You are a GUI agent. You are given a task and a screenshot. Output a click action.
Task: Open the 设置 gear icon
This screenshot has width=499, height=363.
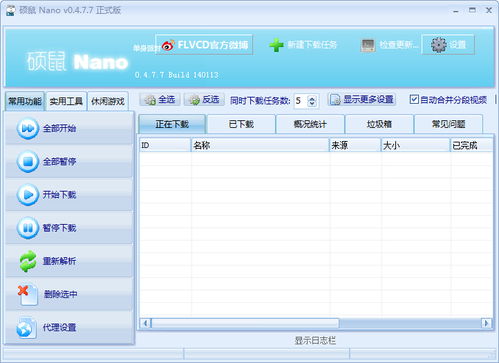click(439, 45)
